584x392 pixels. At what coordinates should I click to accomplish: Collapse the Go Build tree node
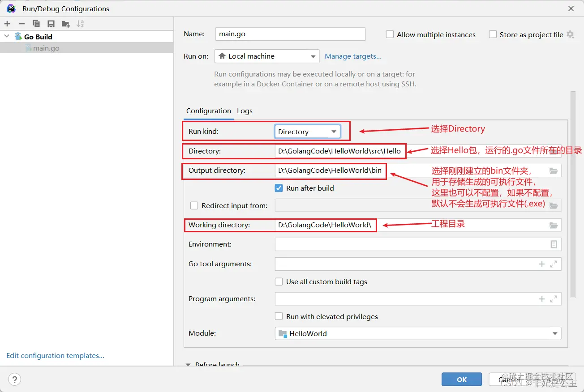click(x=6, y=36)
